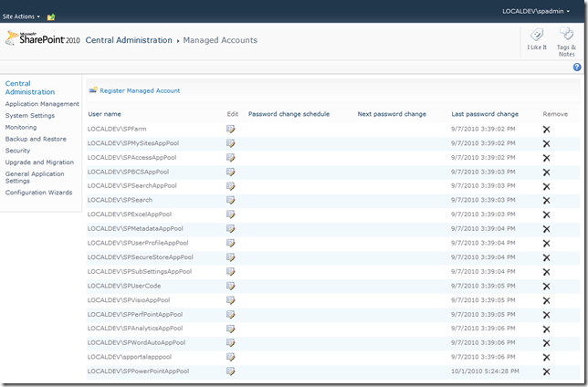Edit the LOCALDEV\SPWordAutoAppPool account
This screenshot has height=387, width=588.
tap(231, 343)
